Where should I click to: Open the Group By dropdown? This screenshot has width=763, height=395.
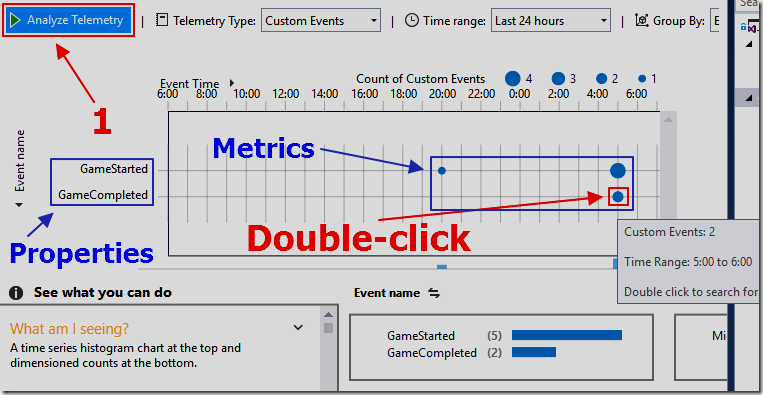click(714, 21)
